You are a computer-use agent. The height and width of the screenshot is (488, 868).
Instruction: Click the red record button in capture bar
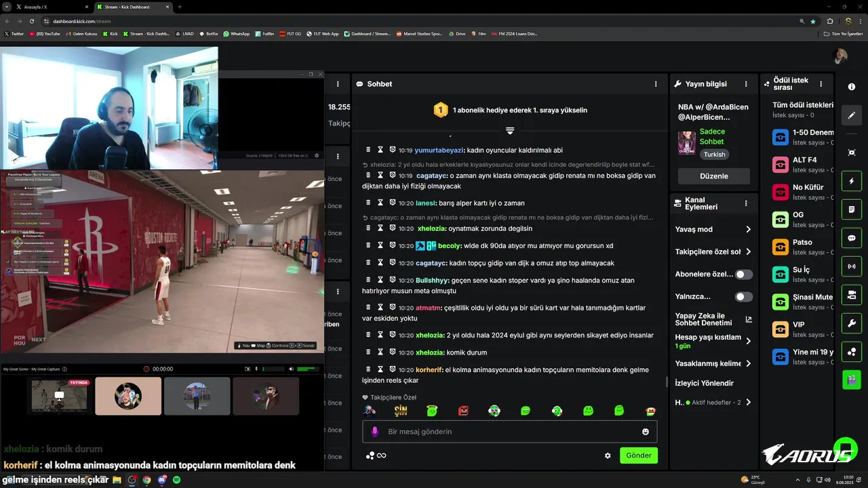pos(146,369)
